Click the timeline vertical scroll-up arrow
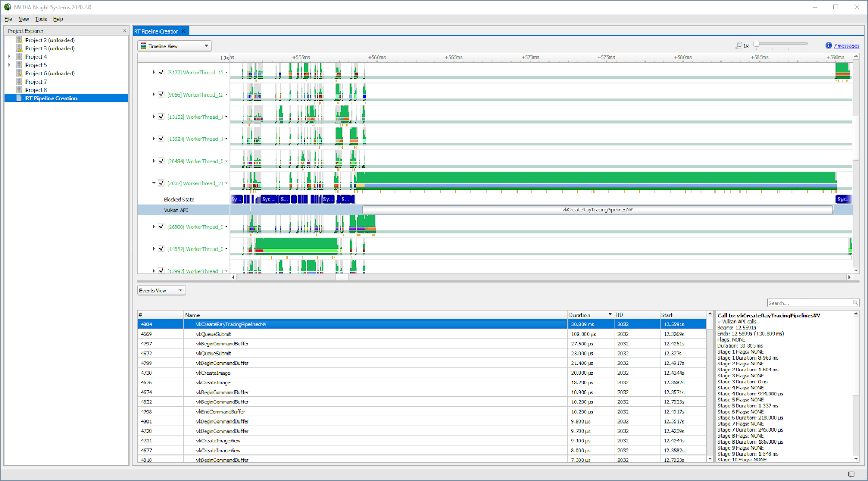Screen dimensions: 868x481 point(856,56)
